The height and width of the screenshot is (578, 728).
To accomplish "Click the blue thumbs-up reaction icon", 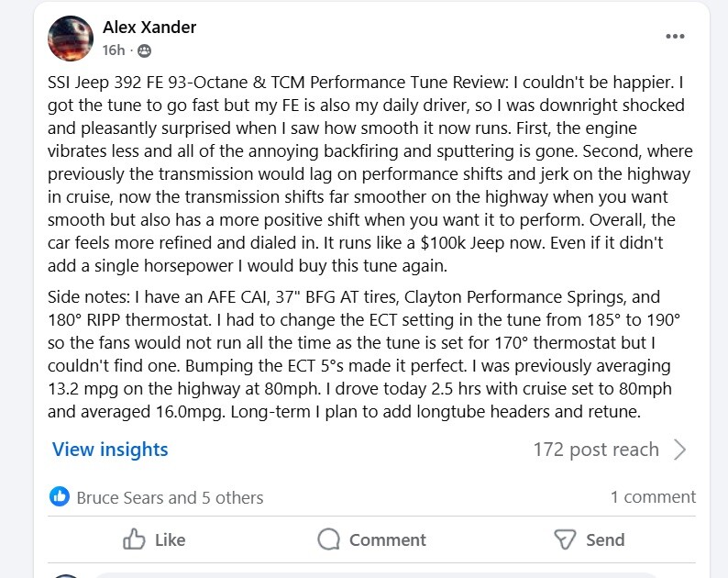I will pyautogui.click(x=60, y=496).
